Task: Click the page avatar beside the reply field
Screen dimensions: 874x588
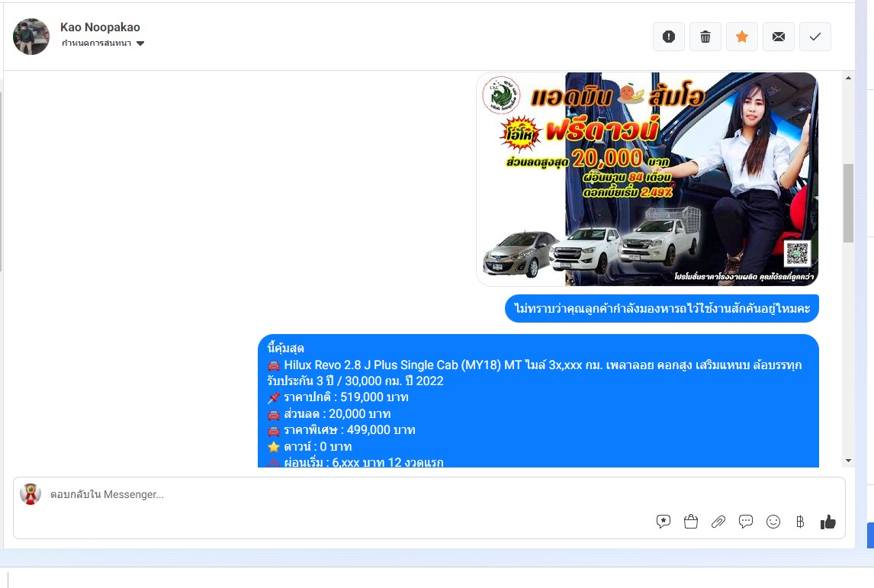Action: (31, 493)
